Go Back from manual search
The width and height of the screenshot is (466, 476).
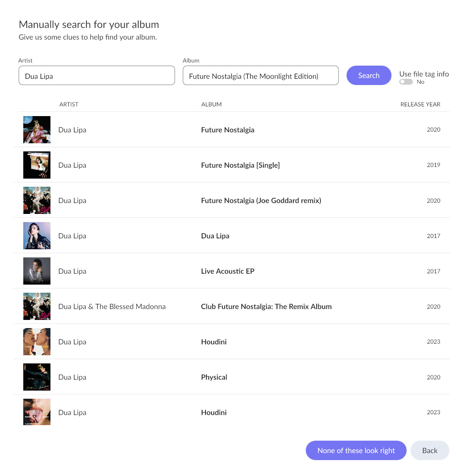pos(430,450)
